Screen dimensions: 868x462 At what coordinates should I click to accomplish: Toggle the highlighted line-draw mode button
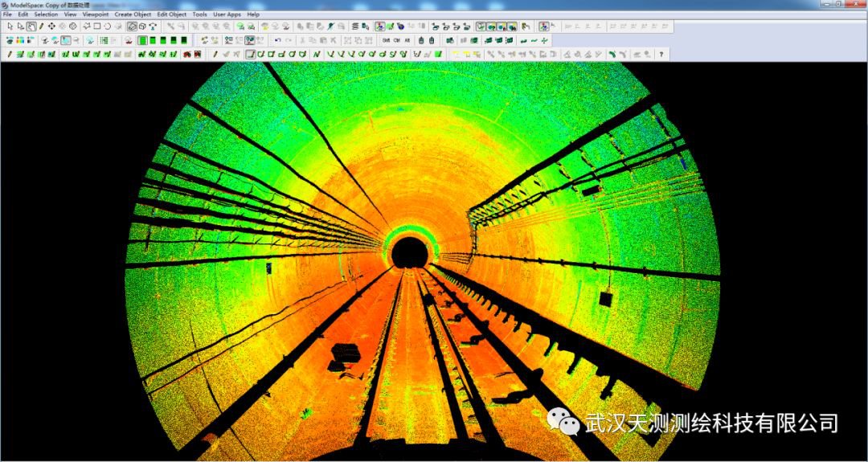tap(250, 55)
